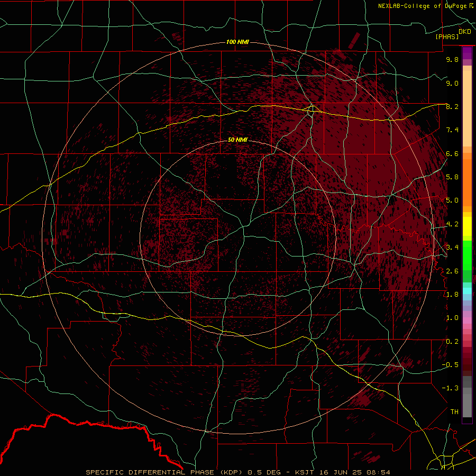Viewport: 476px width, 476px height.
Task: Click the 16 JUN 25 date in caption
Action: tap(341, 472)
